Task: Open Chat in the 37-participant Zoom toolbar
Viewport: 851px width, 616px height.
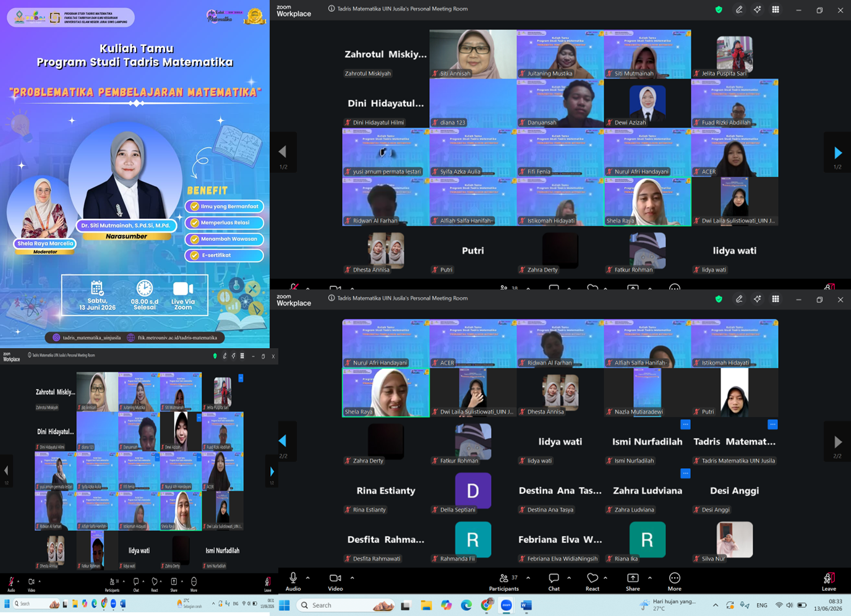Action: pos(554,581)
